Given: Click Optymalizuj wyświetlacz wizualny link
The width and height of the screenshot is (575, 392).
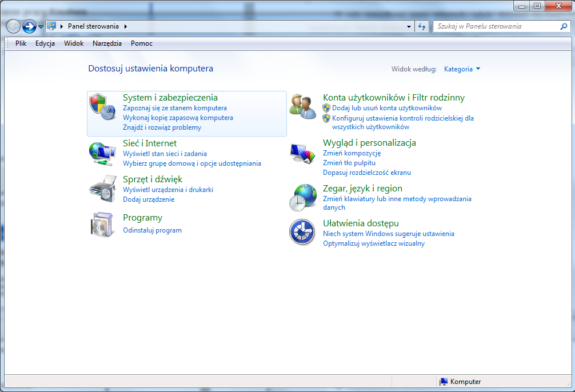Looking at the screenshot, I should [374, 243].
